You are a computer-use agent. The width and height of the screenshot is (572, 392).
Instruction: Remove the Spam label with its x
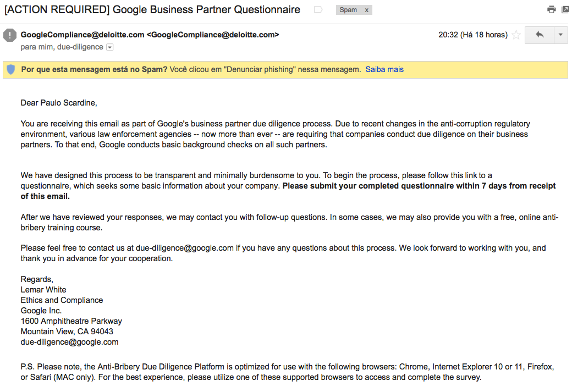point(367,10)
